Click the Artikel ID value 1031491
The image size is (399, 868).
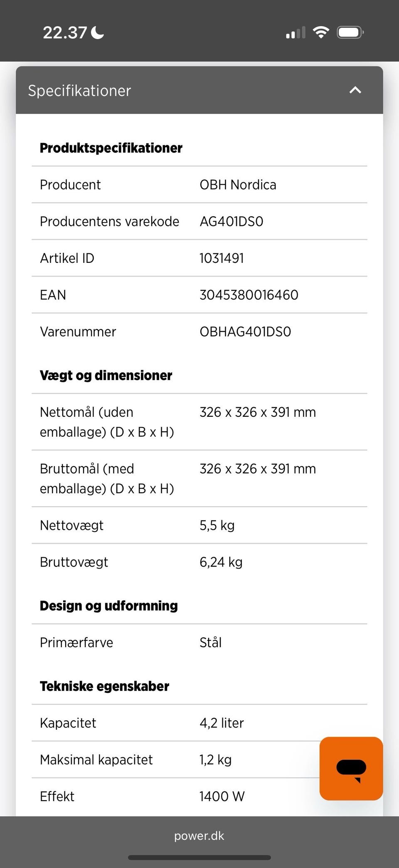click(x=222, y=258)
